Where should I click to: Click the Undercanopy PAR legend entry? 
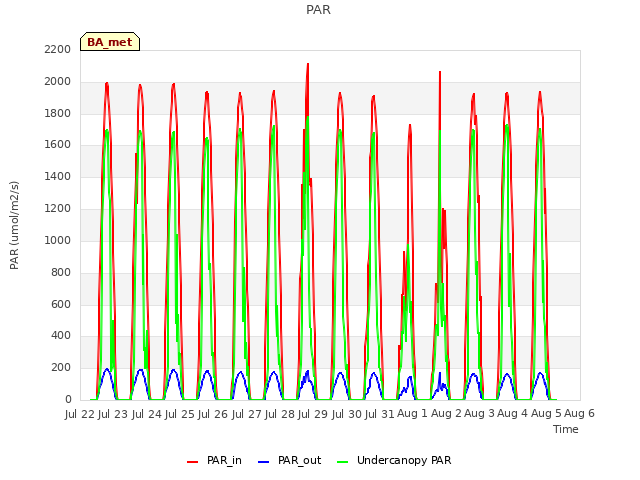[x=394, y=460]
